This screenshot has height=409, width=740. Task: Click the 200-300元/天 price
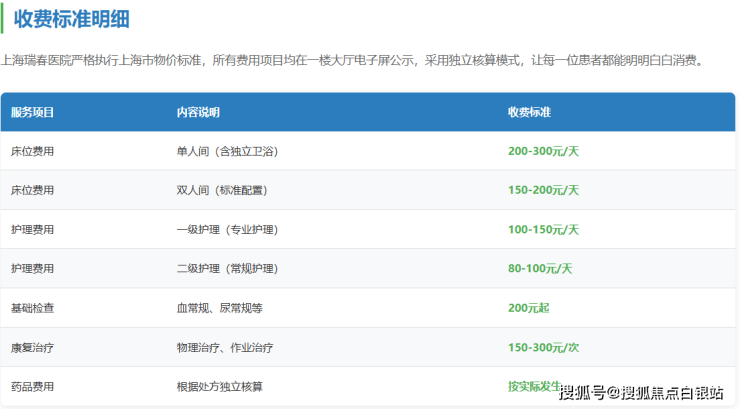543,151
